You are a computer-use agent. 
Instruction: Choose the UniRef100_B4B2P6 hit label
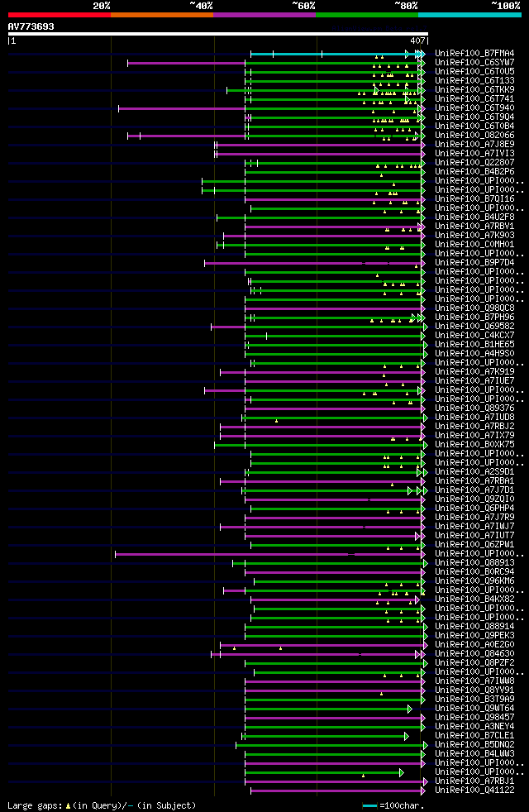pyautogui.click(x=474, y=172)
